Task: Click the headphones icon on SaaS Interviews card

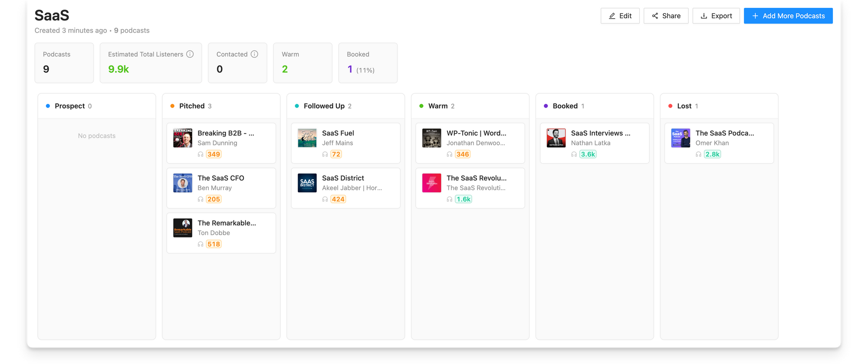Action: [574, 154]
